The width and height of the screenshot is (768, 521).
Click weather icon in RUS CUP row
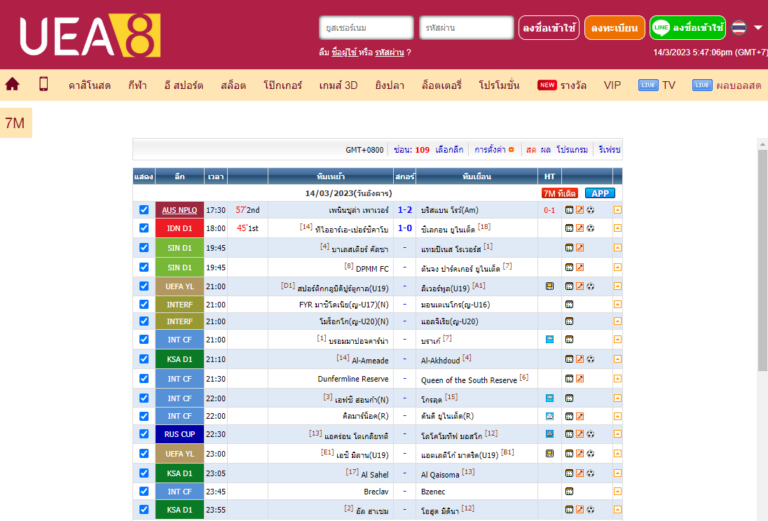550,434
